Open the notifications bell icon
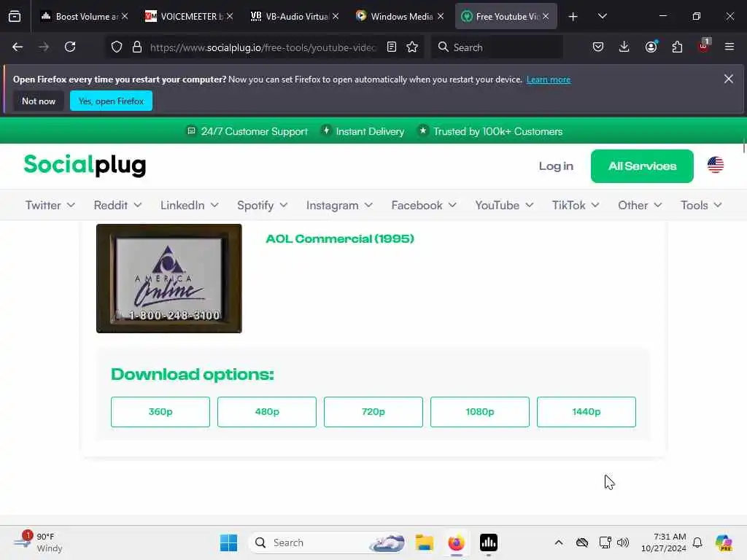This screenshot has width=747, height=560. pos(697,542)
